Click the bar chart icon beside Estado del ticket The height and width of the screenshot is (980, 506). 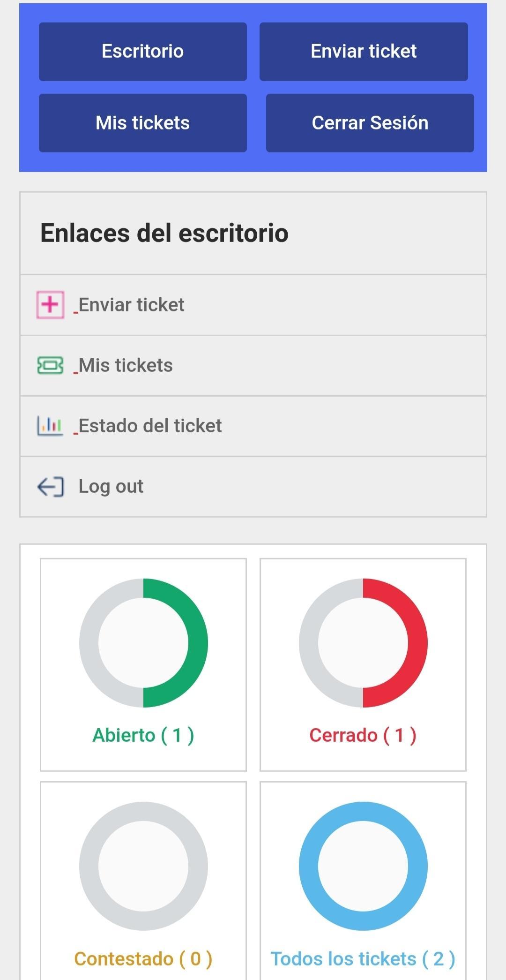[50, 426]
